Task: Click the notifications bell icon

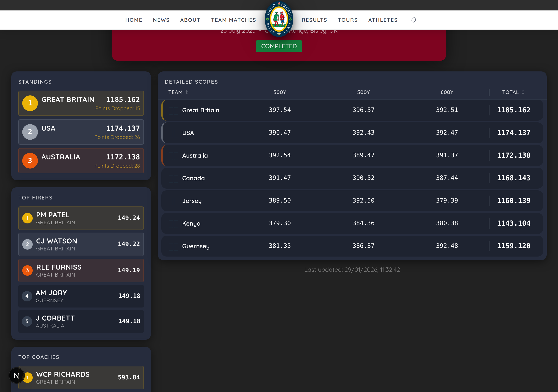Action: (414, 20)
